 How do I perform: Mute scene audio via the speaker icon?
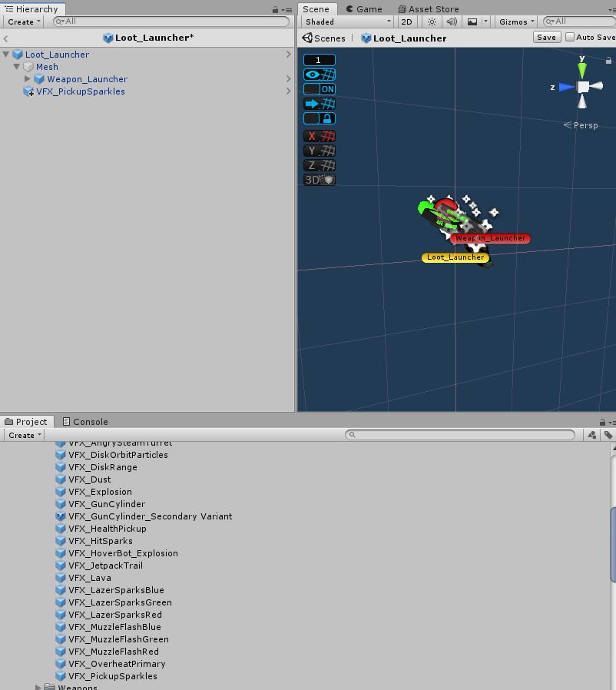coord(452,22)
